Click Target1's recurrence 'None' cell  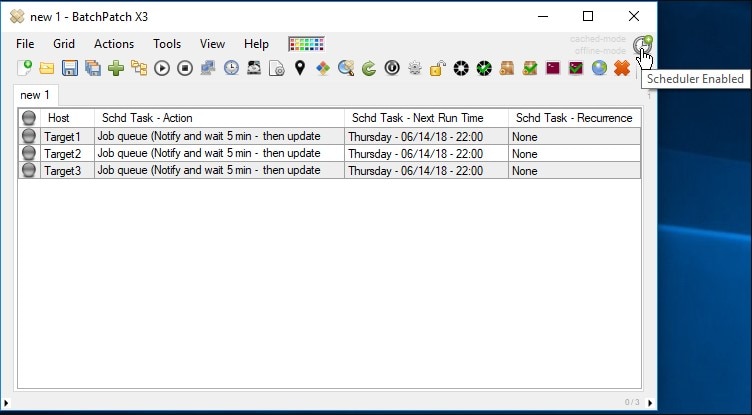(575, 136)
